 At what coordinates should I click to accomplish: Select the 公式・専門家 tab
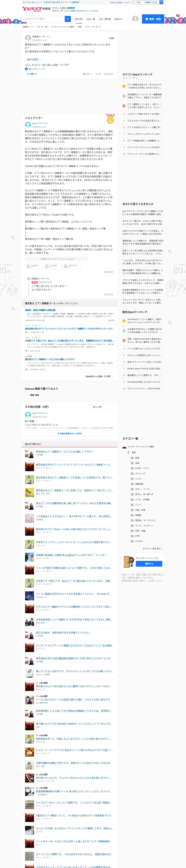(x=105, y=19)
